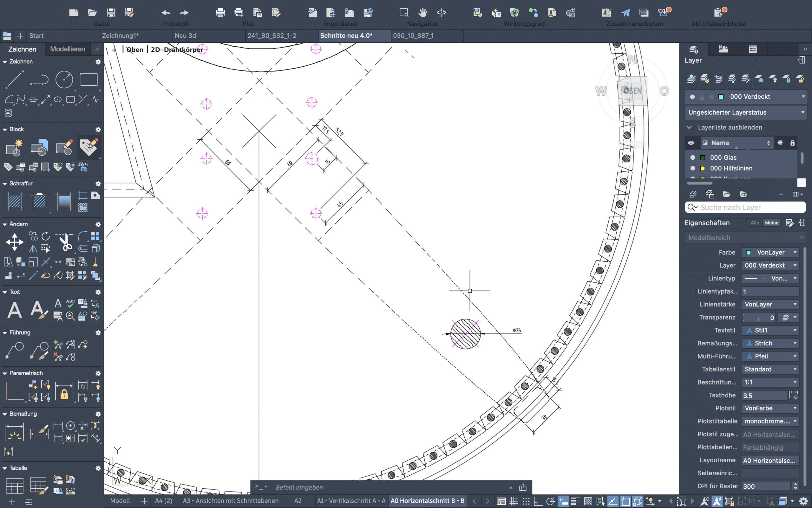
Task: Click the OBEN face of ViewCube
Action: click(632, 91)
